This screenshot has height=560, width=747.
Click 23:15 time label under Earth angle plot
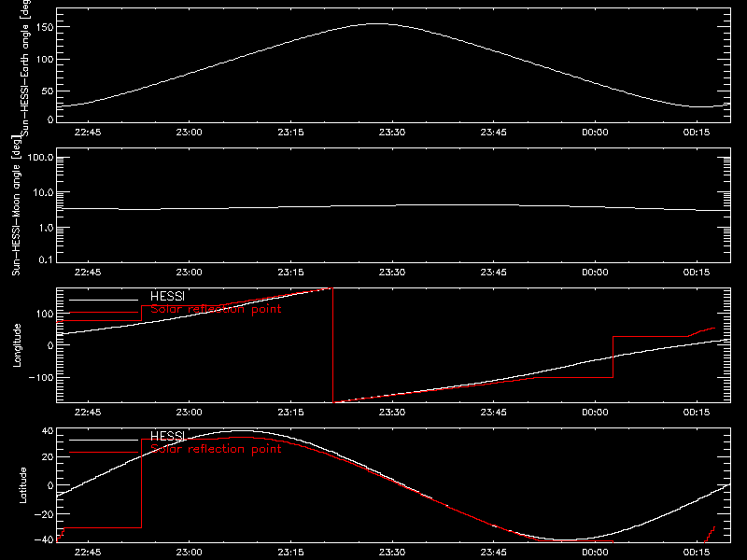tap(290, 133)
